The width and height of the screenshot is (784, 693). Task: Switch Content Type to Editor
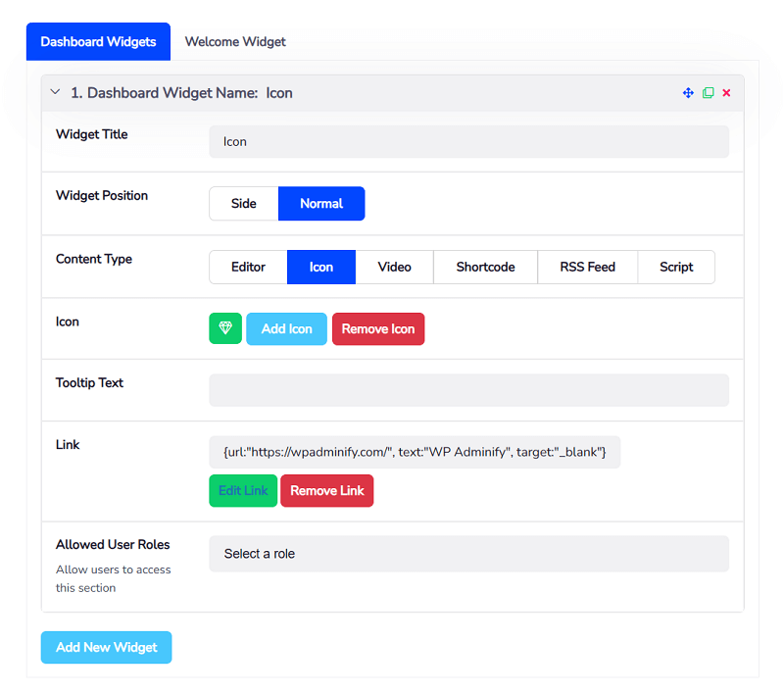248,267
